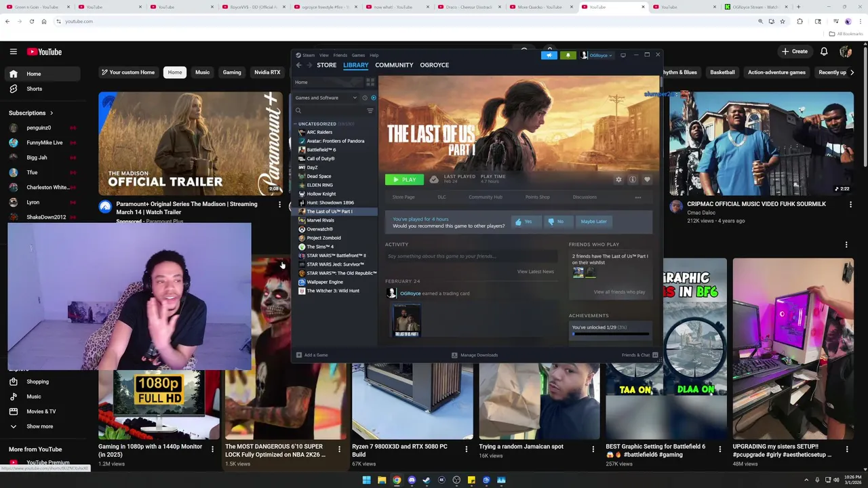Open trading card thumbnail in activity

point(407,321)
